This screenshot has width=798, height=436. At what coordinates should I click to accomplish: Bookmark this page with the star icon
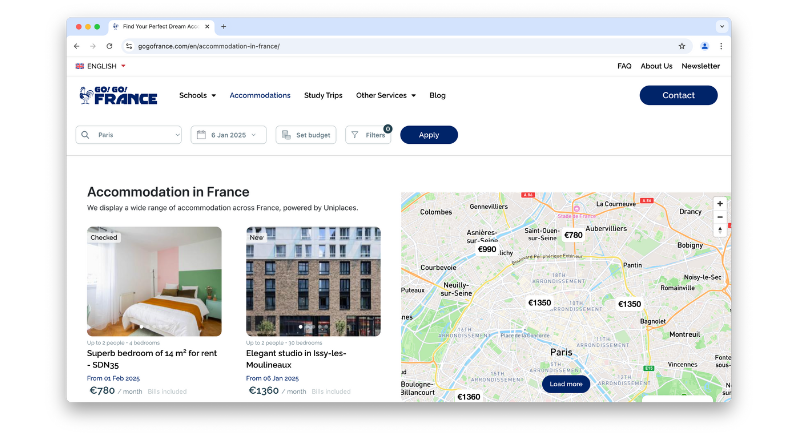pos(682,46)
